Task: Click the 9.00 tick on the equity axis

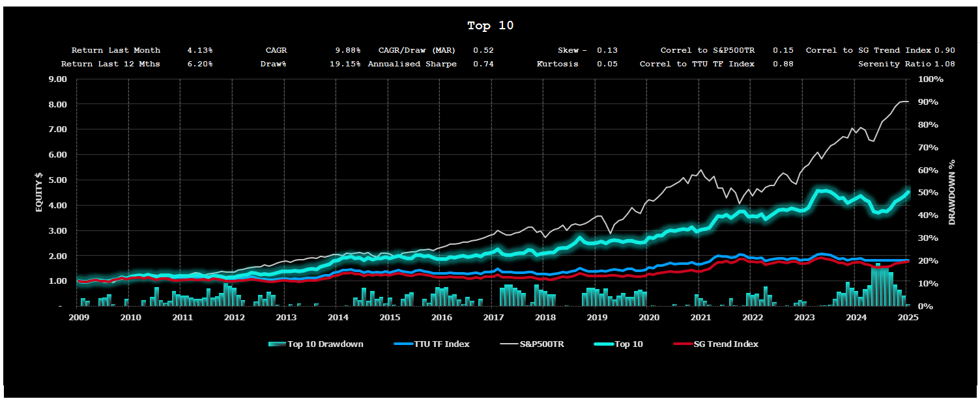Action: click(58, 79)
